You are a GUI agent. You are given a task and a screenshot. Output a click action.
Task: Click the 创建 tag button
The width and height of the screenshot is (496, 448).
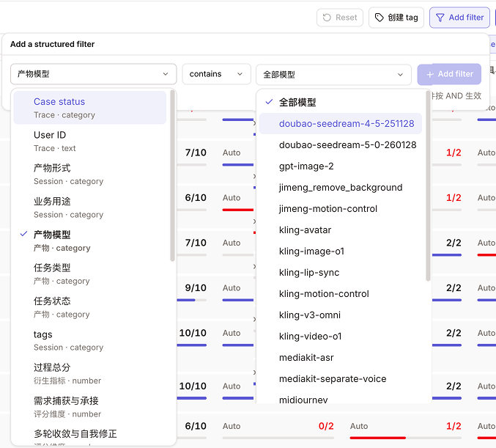point(396,18)
